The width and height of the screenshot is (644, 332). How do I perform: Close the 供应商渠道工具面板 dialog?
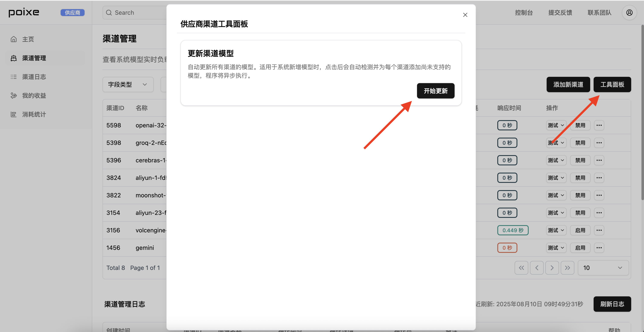[x=465, y=15]
